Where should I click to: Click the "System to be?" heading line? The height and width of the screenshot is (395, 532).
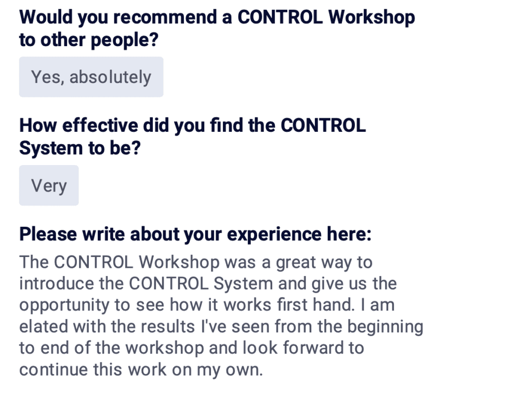[x=80, y=148]
